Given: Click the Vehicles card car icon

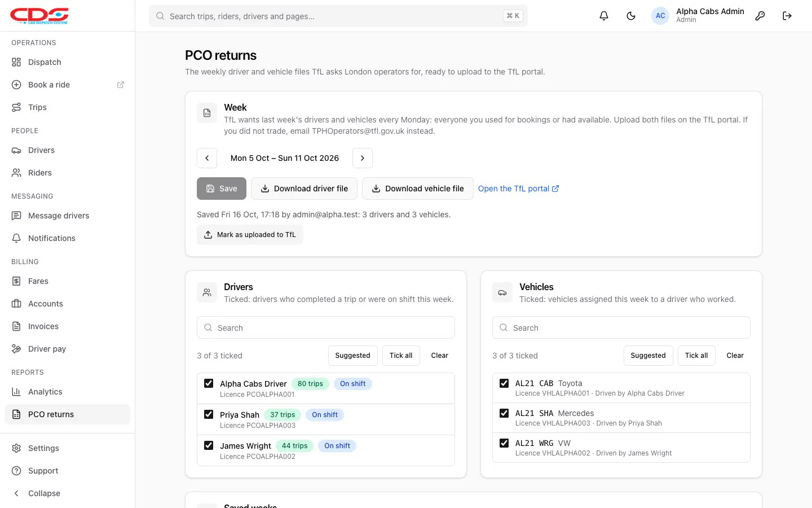Looking at the screenshot, I should (502, 292).
